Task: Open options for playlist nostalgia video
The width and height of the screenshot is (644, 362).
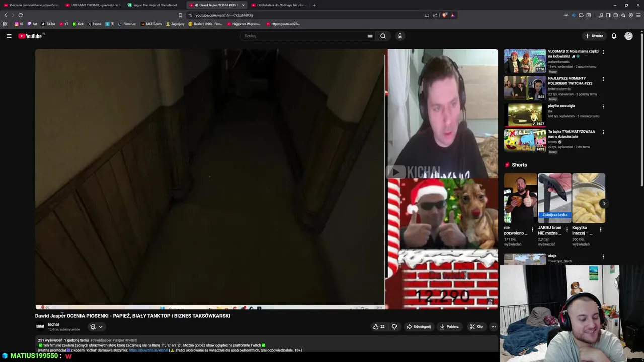Action: 603,106
